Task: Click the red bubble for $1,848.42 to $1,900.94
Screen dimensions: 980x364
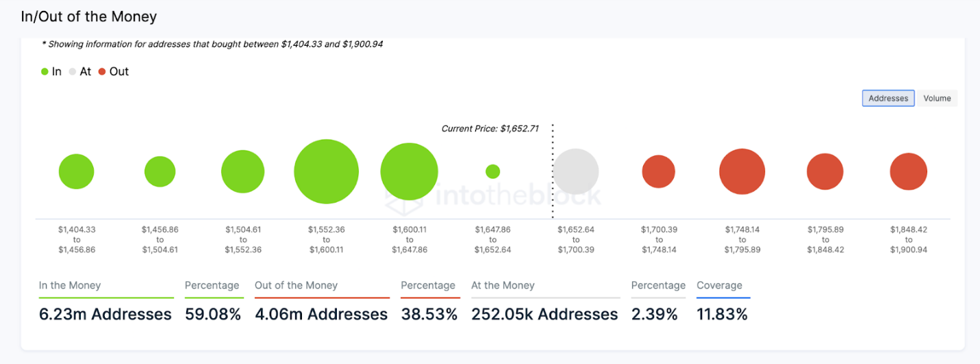Action: 908,172
